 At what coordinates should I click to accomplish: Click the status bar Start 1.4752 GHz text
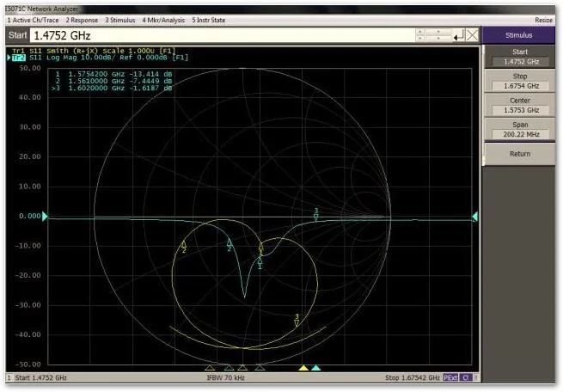[x=40, y=377]
